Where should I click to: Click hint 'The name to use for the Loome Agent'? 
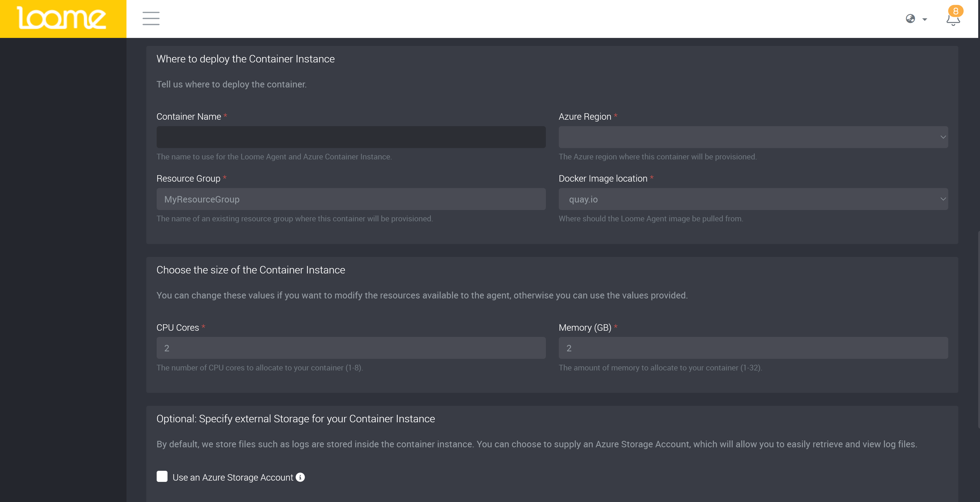274,157
